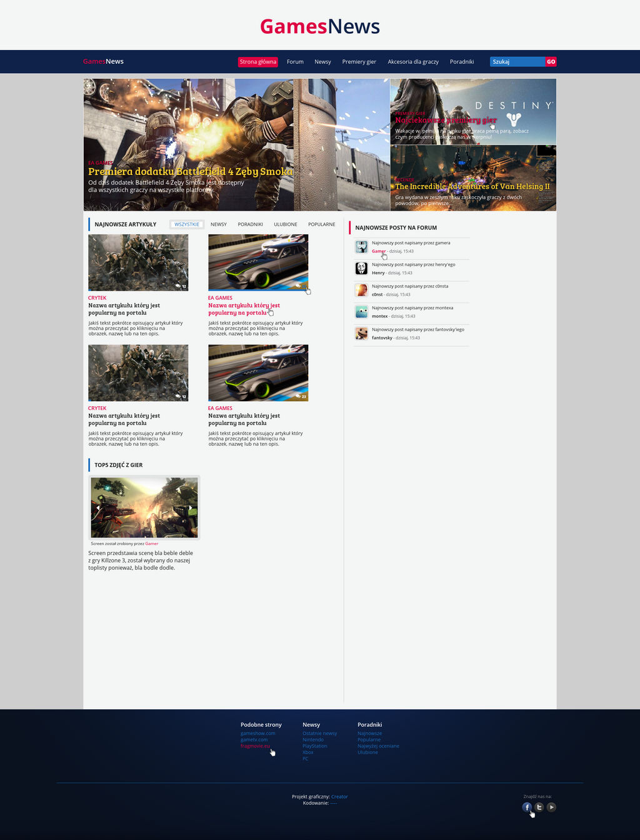Screen dimensions: 640x840
Task: Click previous arrow on Top5 screenshot slider
Action: tap(97, 508)
